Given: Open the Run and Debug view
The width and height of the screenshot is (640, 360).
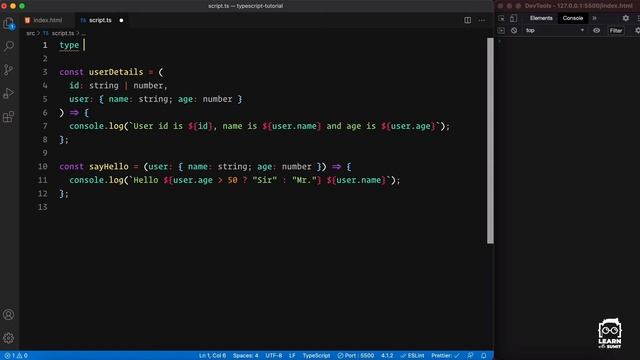Looking at the screenshot, I should (9, 93).
